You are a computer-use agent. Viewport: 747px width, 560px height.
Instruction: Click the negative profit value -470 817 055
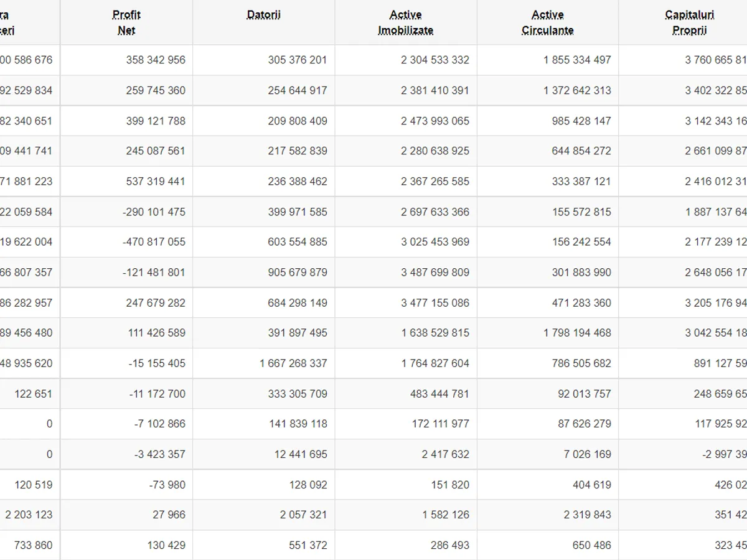coord(154,242)
